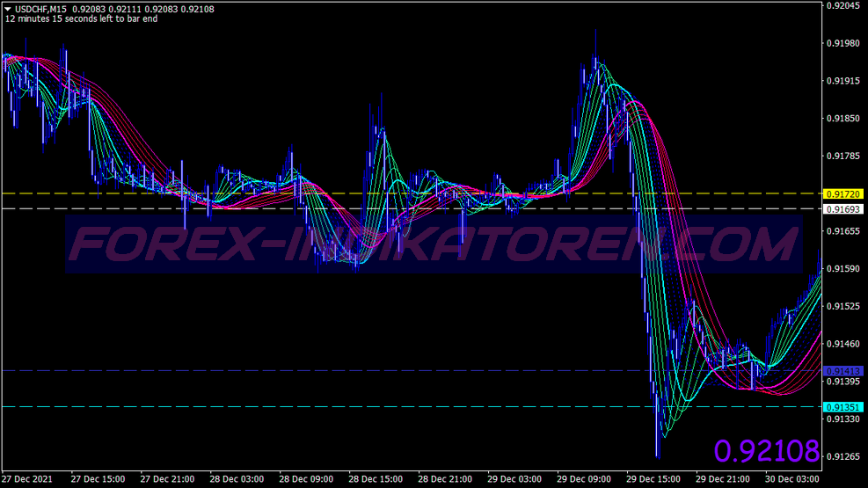
Task: Click the 0.91655 price scale label
Action: tap(843, 231)
